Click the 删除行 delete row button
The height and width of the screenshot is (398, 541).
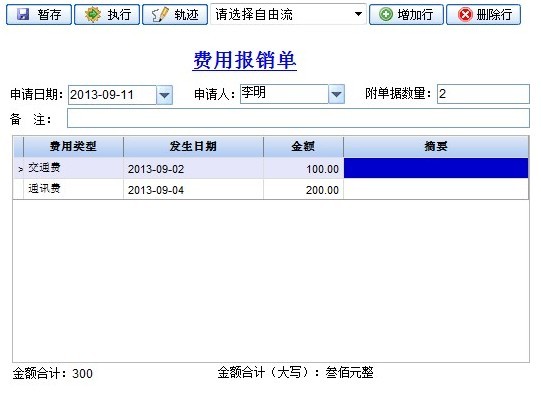tap(483, 14)
